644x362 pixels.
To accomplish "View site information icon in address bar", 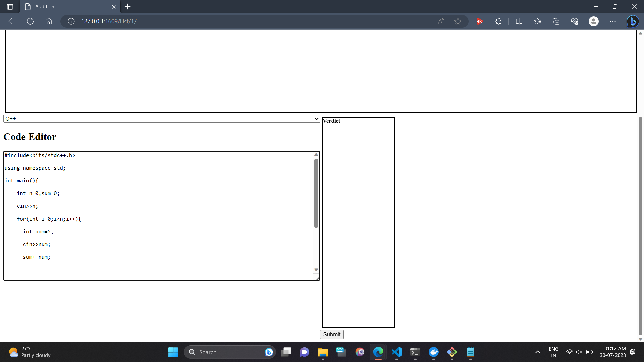I will tap(71, 21).
